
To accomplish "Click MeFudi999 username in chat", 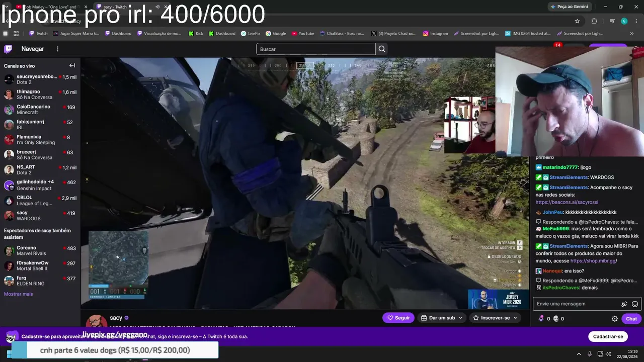I will (555, 229).
